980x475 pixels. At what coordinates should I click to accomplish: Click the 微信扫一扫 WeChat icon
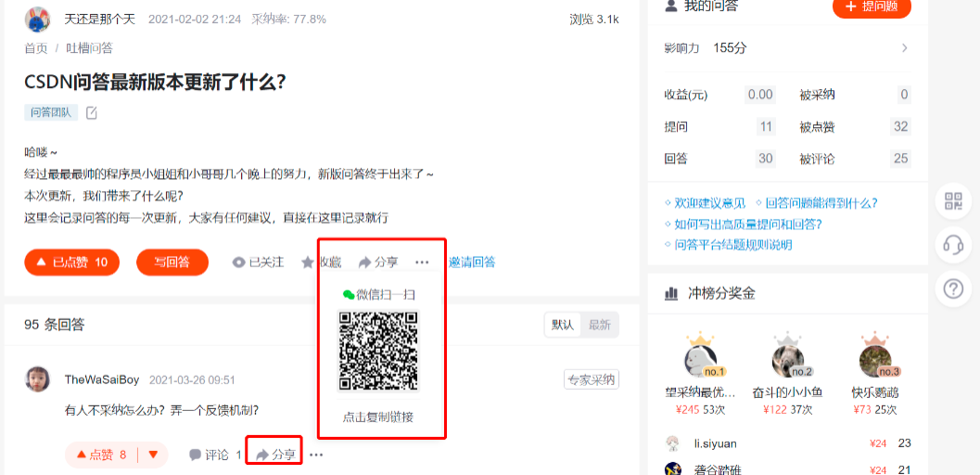pos(349,294)
